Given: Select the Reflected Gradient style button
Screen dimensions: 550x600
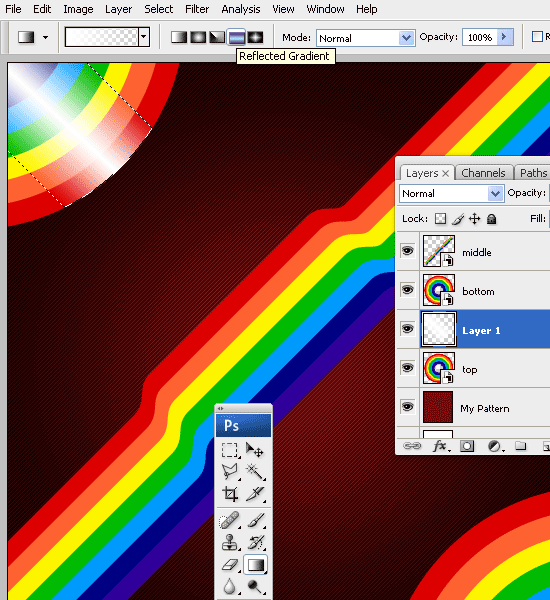Looking at the screenshot, I should click(x=236, y=38).
